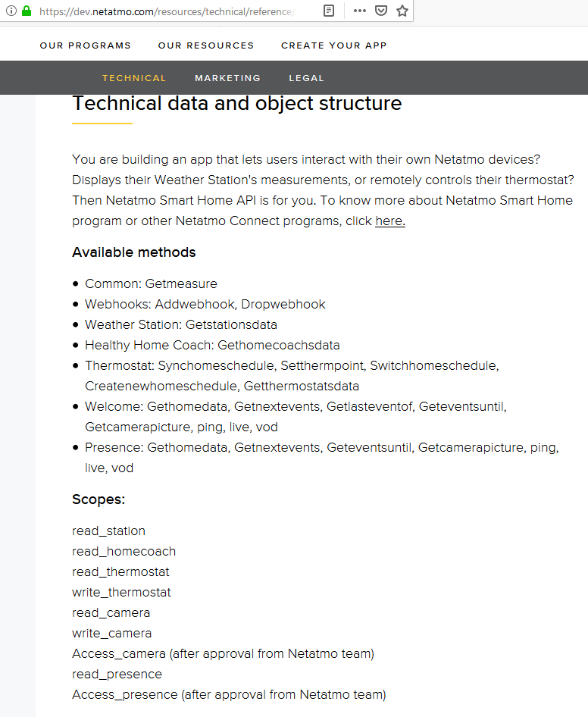Follow the "here." link

pos(390,221)
